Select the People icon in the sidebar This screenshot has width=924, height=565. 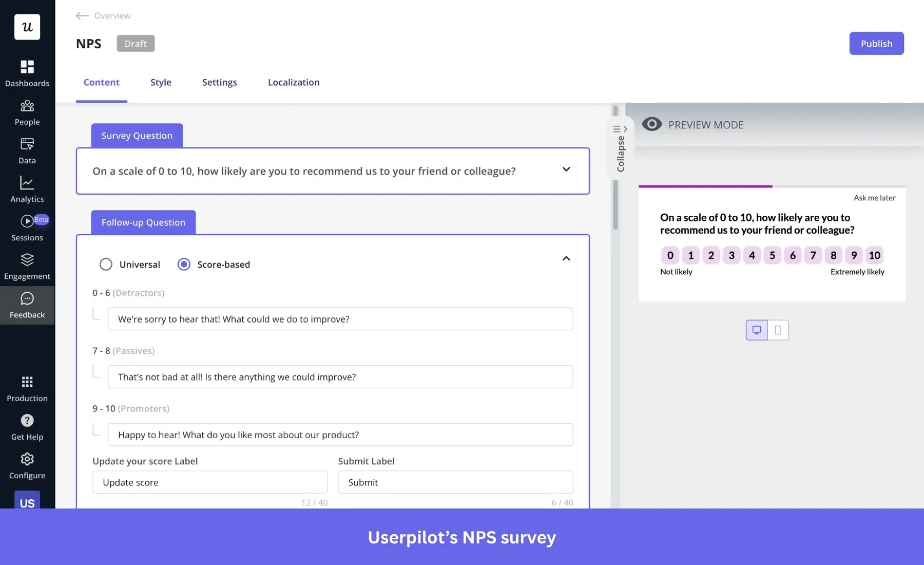point(27,111)
